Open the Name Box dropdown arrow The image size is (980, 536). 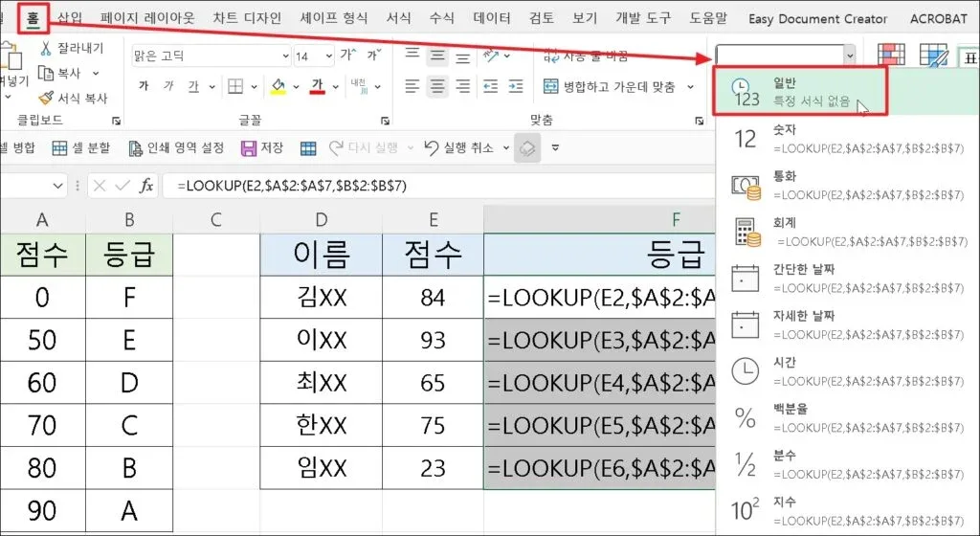(x=58, y=186)
